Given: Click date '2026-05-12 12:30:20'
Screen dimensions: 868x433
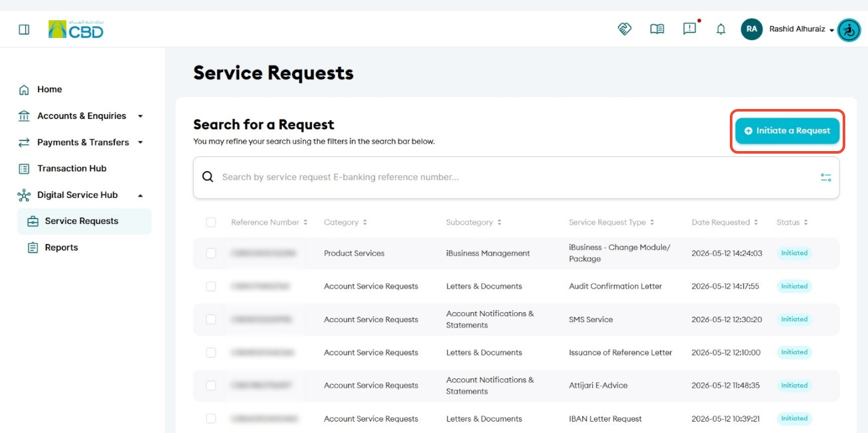Looking at the screenshot, I should point(727,319).
